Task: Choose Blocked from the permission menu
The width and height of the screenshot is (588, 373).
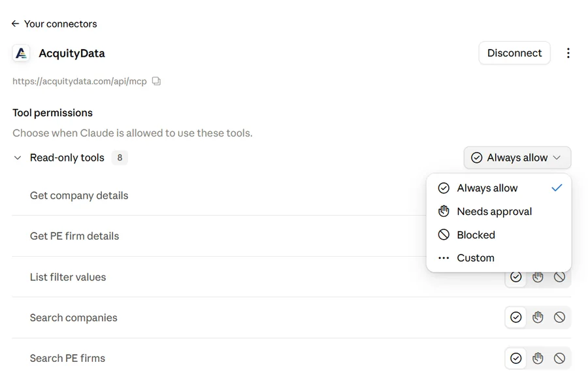Action: click(x=498, y=235)
